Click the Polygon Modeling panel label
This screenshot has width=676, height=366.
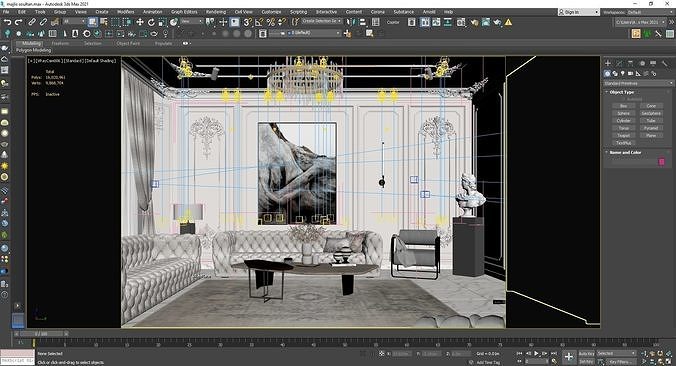[33, 50]
